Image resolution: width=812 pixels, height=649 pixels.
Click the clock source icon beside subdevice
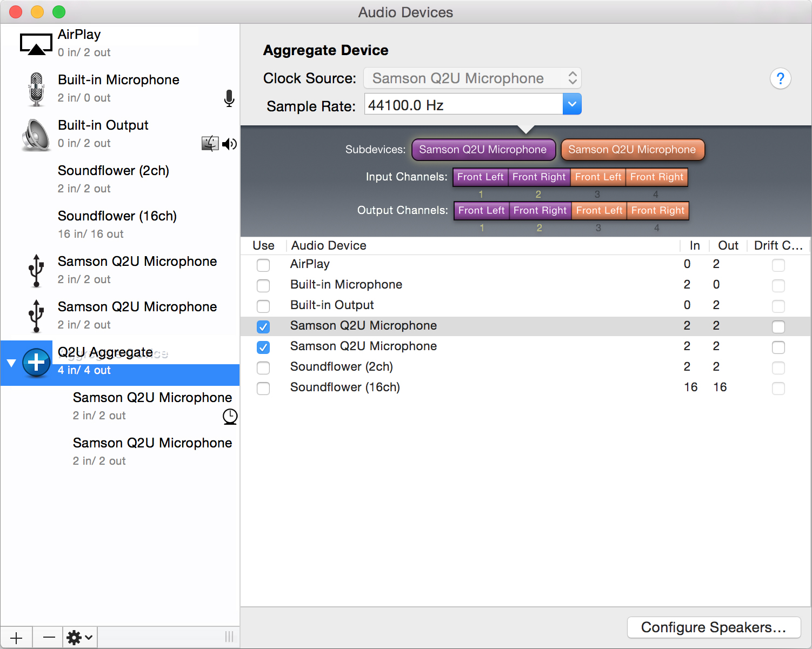(x=230, y=416)
